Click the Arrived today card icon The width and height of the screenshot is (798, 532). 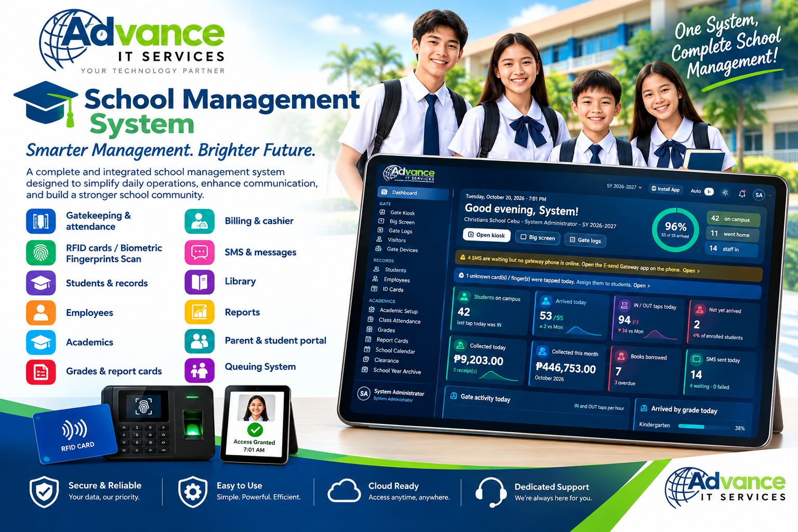tap(546, 301)
